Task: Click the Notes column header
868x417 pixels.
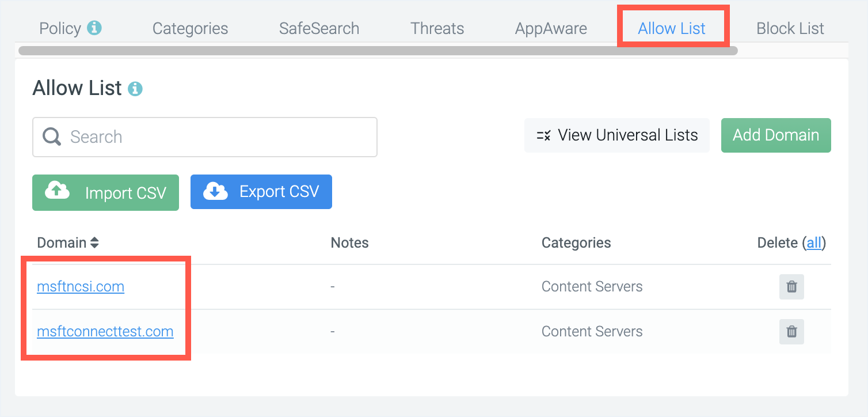Action: (x=349, y=243)
